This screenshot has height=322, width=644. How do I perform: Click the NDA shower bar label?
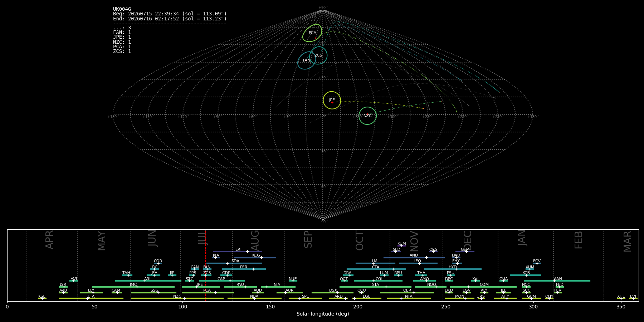pyautogui.click(x=254, y=297)
